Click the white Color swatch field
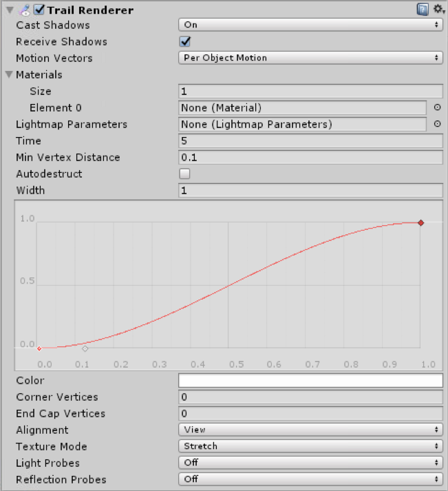 pyautogui.click(x=310, y=380)
